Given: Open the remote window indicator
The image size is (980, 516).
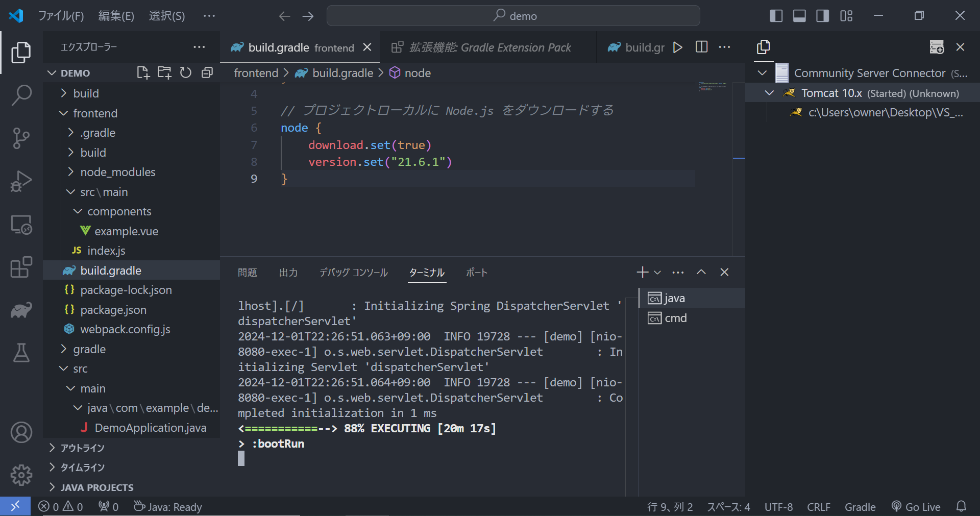Looking at the screenshot, I should click(x=15, y=506).
